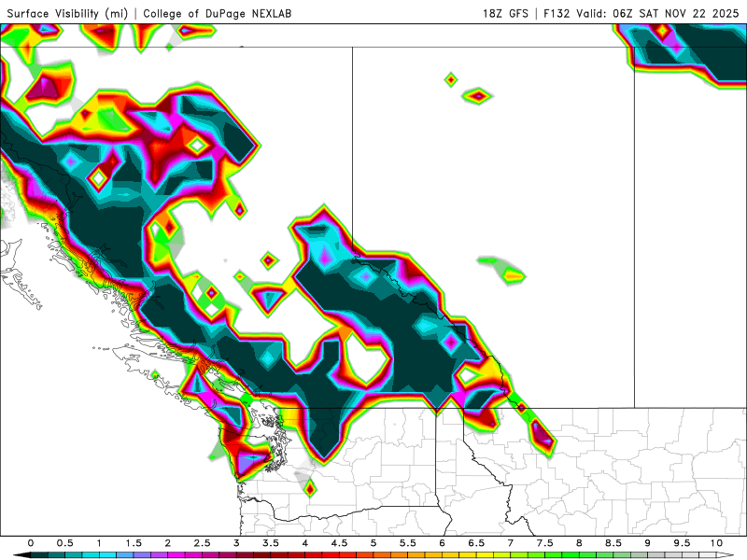This screenshot has height=560, width=747.
Task: Click the "6.5" label on the color scale
Action: 476,543
